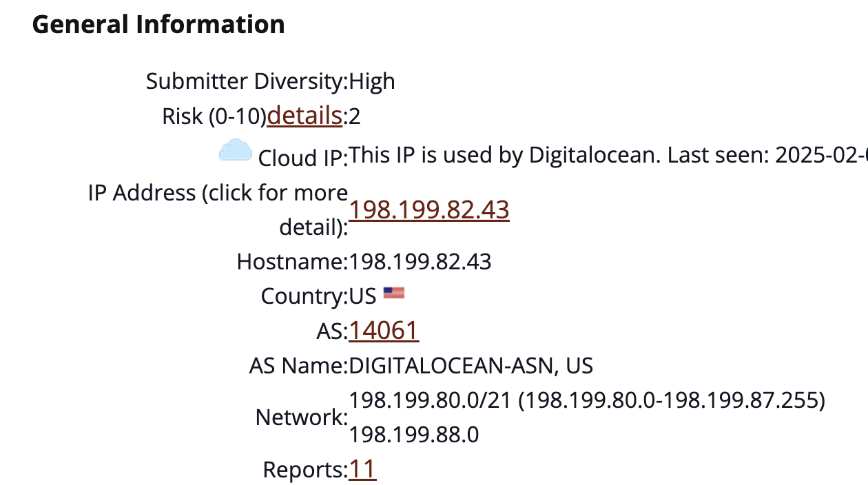Click the 198.199.88.0 network entry
This screenshot has width=868, height=485.
click(x=414, y=435)
